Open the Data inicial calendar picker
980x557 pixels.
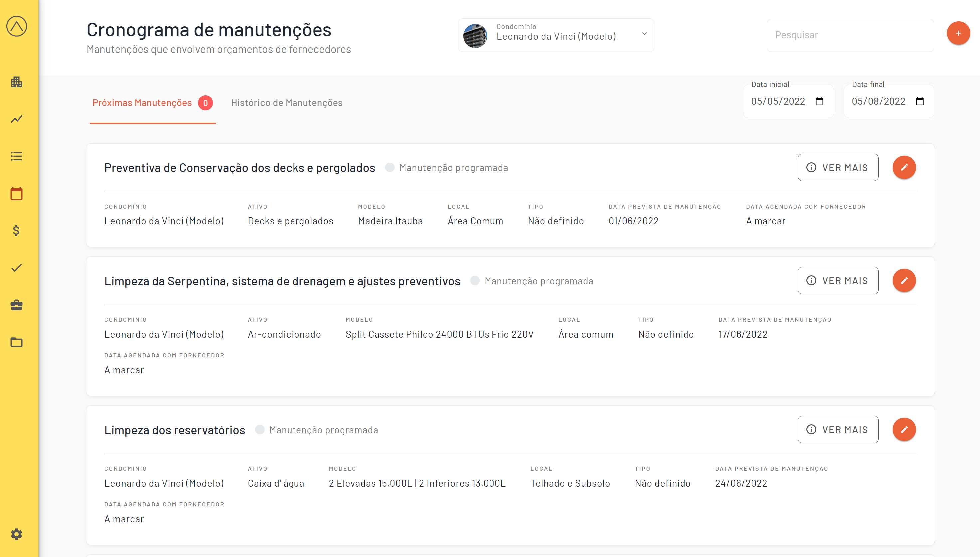(x=819, y=101)
